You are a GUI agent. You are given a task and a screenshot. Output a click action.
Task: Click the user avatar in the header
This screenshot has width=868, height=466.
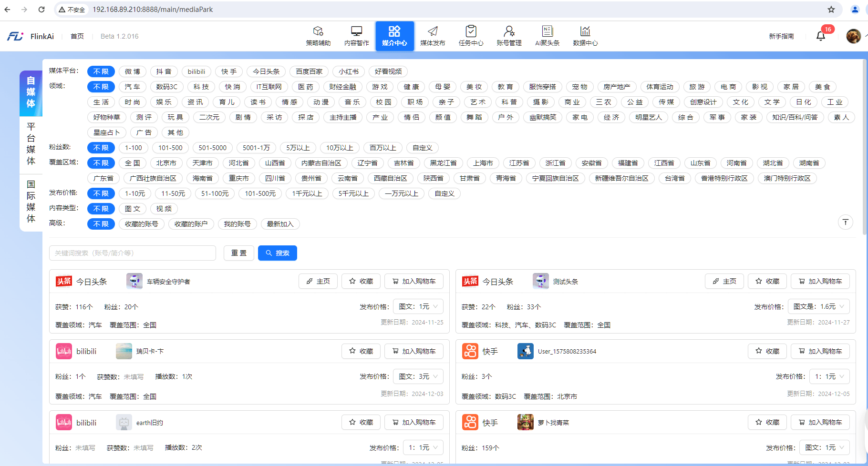(853, 36)
